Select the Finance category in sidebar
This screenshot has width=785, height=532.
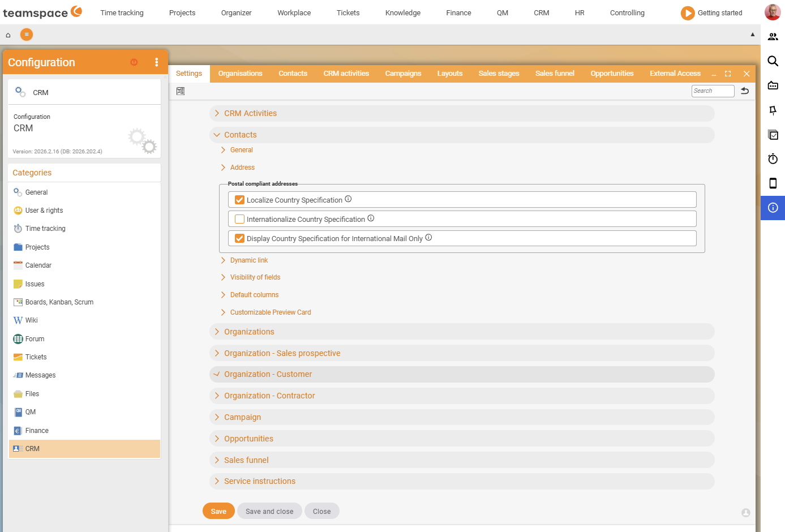click(84, 431)
